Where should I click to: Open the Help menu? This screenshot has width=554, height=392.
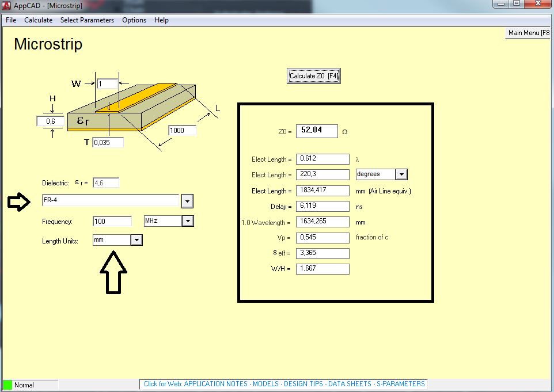[x=162, y=20]
